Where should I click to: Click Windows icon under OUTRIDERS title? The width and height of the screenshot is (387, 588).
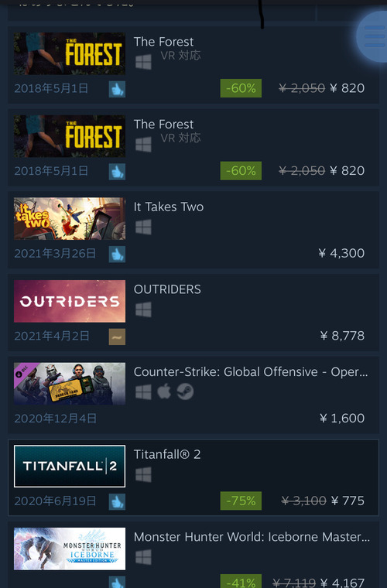tap(143, 309)
